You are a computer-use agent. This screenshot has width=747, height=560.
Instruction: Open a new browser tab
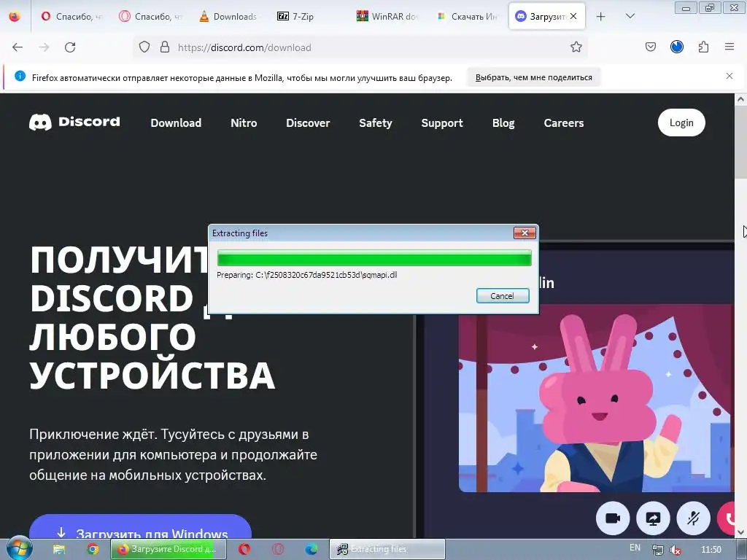601,17
